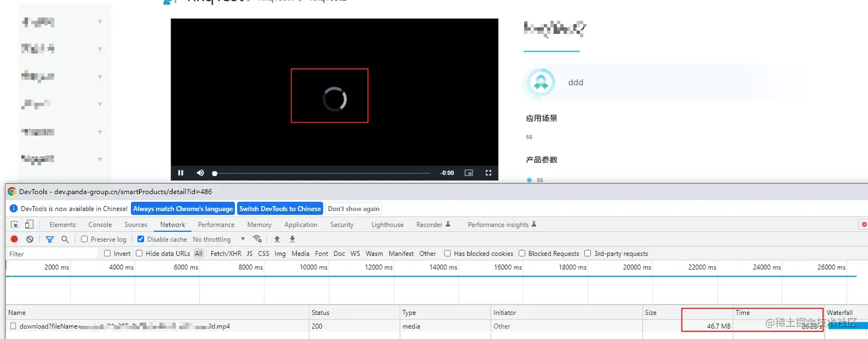868x339 pixels.
Task: Tick the download mp4 request row checkbox
Action: [x=14, y=326]
